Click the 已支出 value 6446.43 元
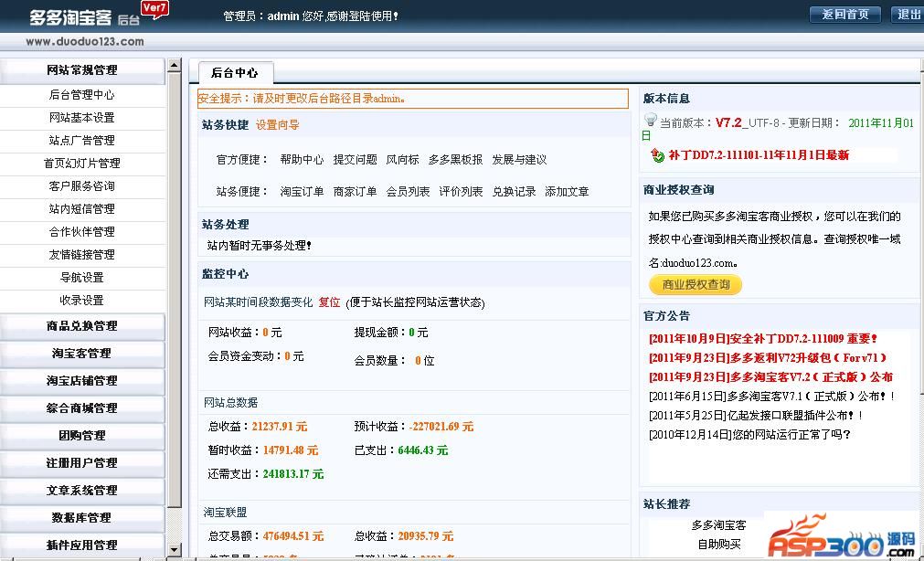Image resolution: width=924 pixels, height=561 pixels. [422, 450]
